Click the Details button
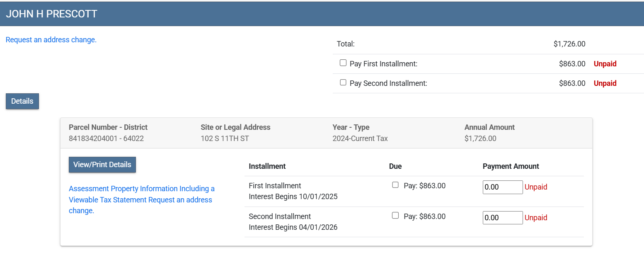644x253 pixels. point(22,101)
